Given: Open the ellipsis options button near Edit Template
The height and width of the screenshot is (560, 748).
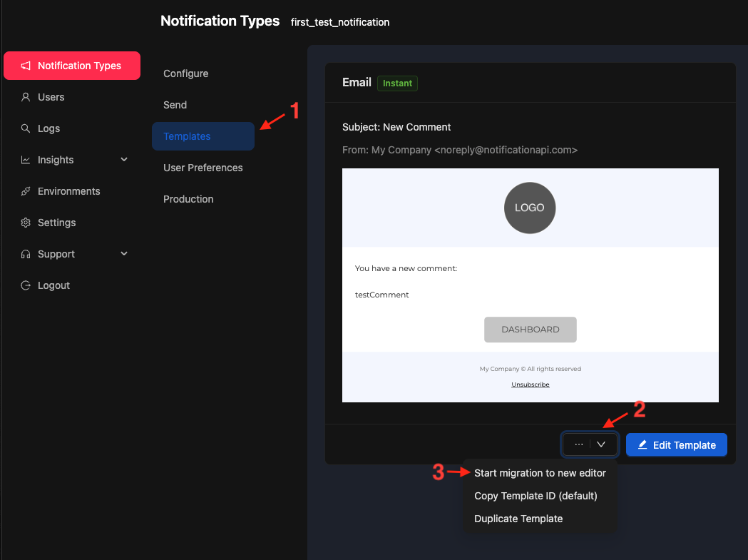Looking at the screenshot, I should click(578, 444).
